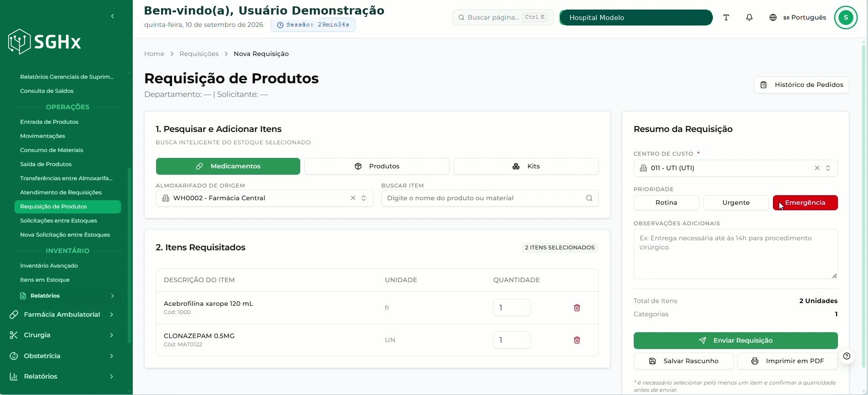Select Urgente priority
The height and width of the screenshot is (395, 868).
click(x=736, y=203)
